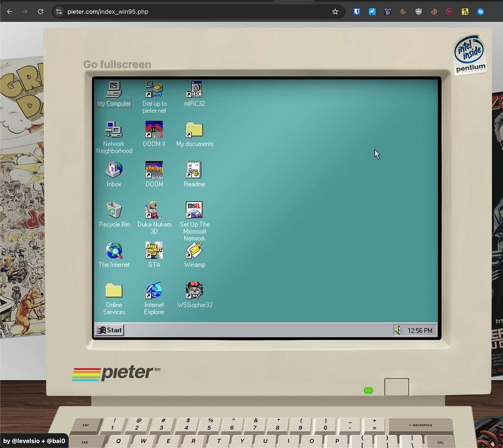Click the Start button on taskbar
The height and width of the screenshot is (448, 503).
coord(109,330)
